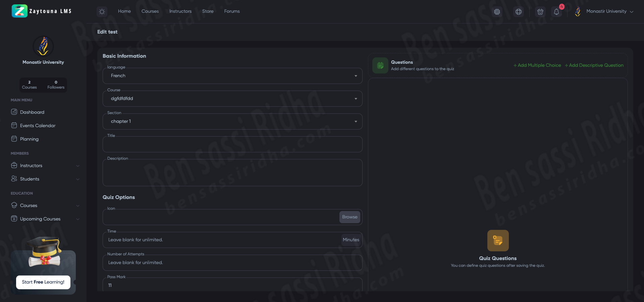Go to Forums in top navigation

(232, 11)
